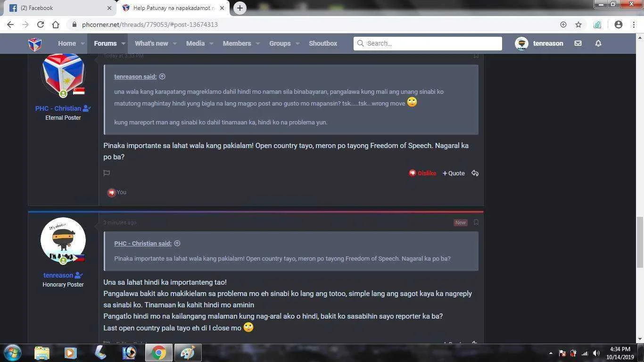This screenshot has height=362, width=644.
Task: Click browser back arrow
Action: 10,25
